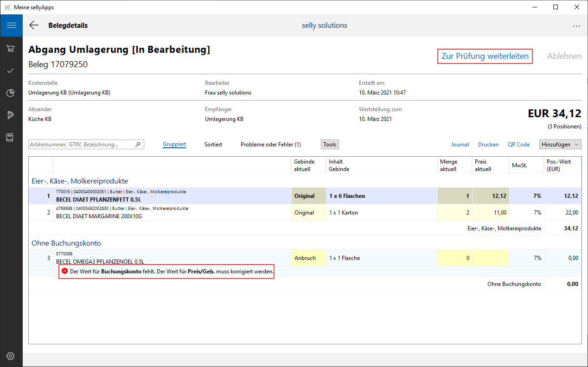Click the article search input field

click(81, 145)
